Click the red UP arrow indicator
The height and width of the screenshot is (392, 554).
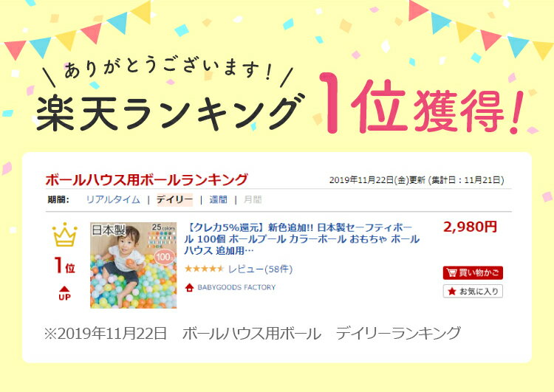click(65, 293)
